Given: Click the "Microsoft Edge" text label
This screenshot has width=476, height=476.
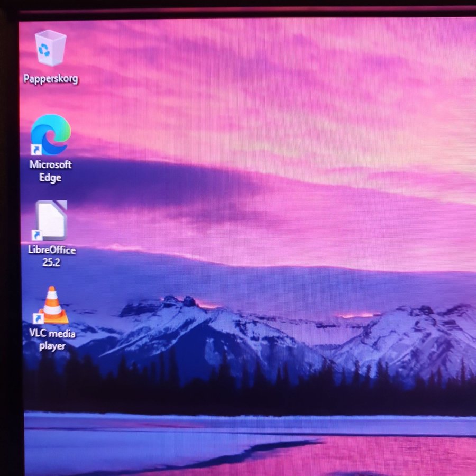Looking at the screenshot, I should tap(51, 171).
